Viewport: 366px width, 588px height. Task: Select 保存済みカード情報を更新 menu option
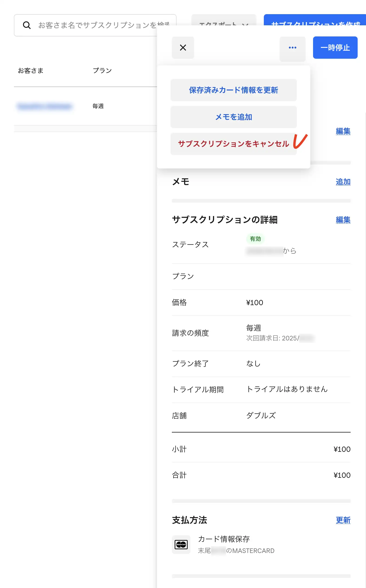[233, 90]
